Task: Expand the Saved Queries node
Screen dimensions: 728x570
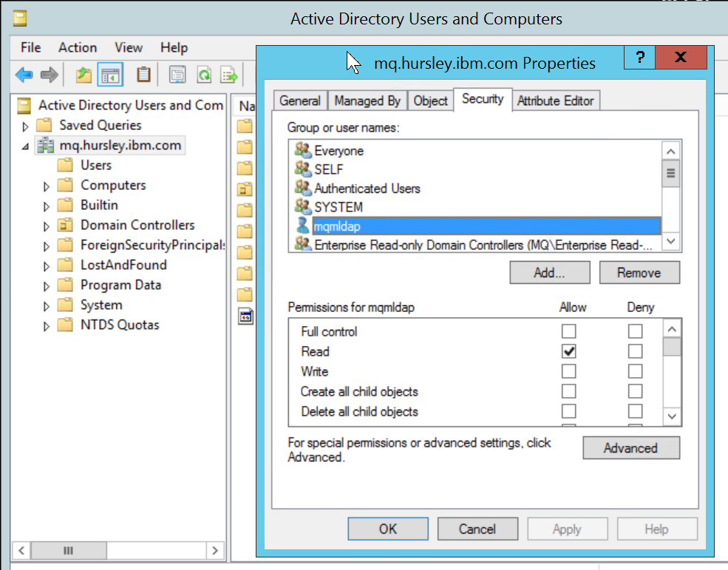Action: click(26, 126)
